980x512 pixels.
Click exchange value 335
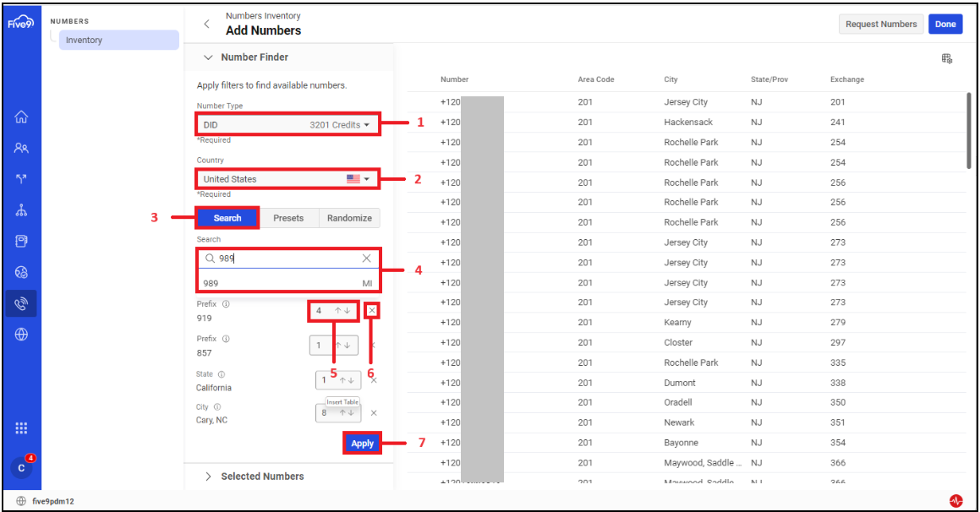pyautogui.click(x=837, y=362)
